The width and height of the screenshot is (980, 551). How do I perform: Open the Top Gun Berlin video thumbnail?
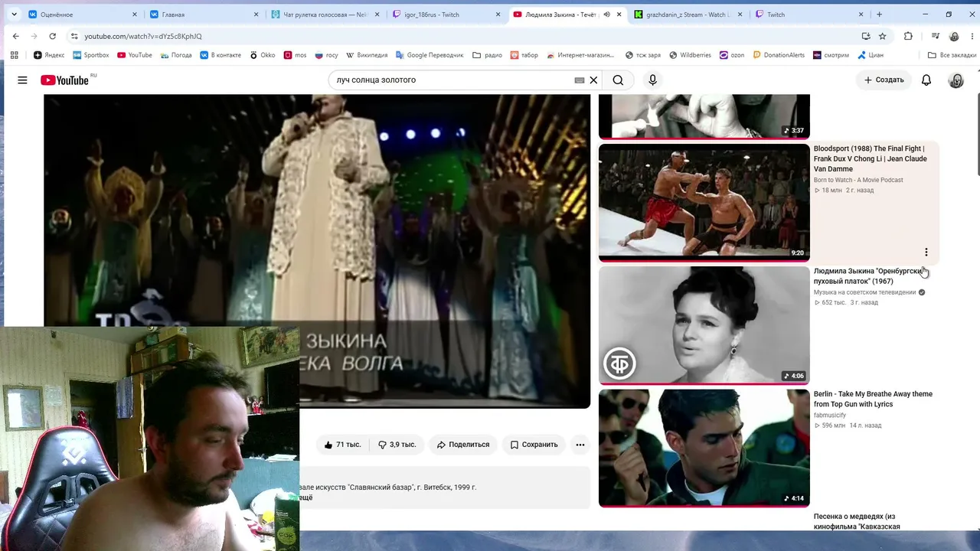click(704, 448)
